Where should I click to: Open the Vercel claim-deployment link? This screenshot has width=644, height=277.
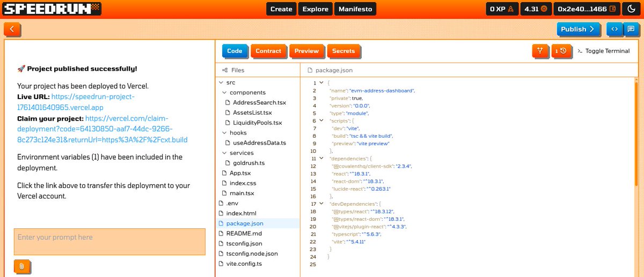click(103, 129)
